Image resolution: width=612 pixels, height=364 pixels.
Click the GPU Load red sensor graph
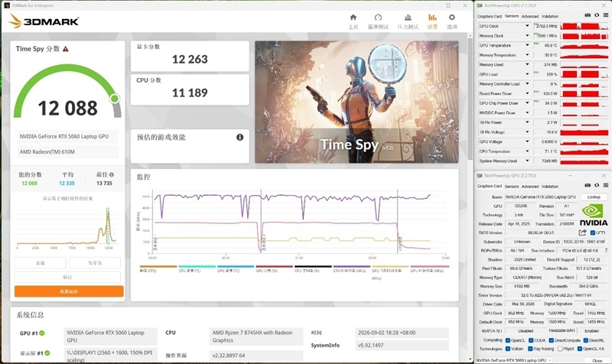point(584,74)
